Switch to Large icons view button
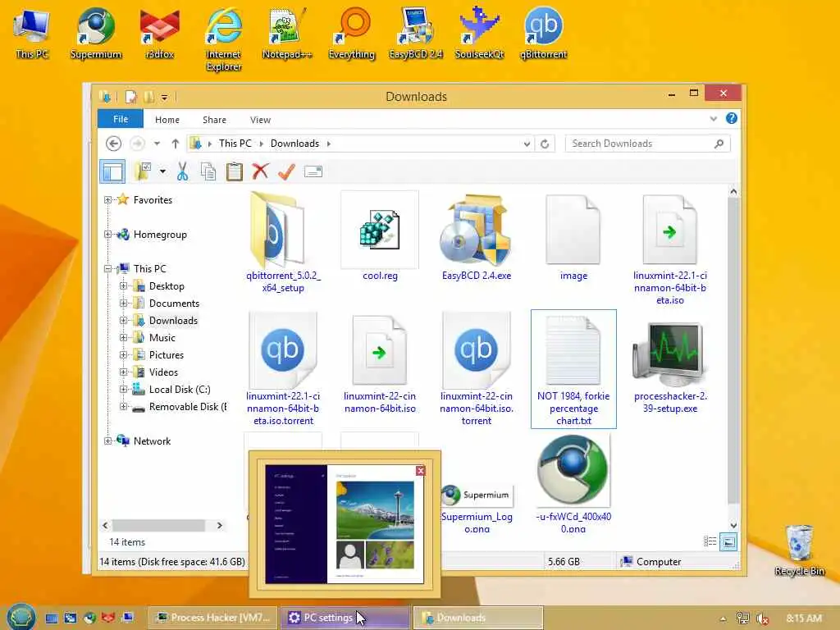 pos(728,541)
